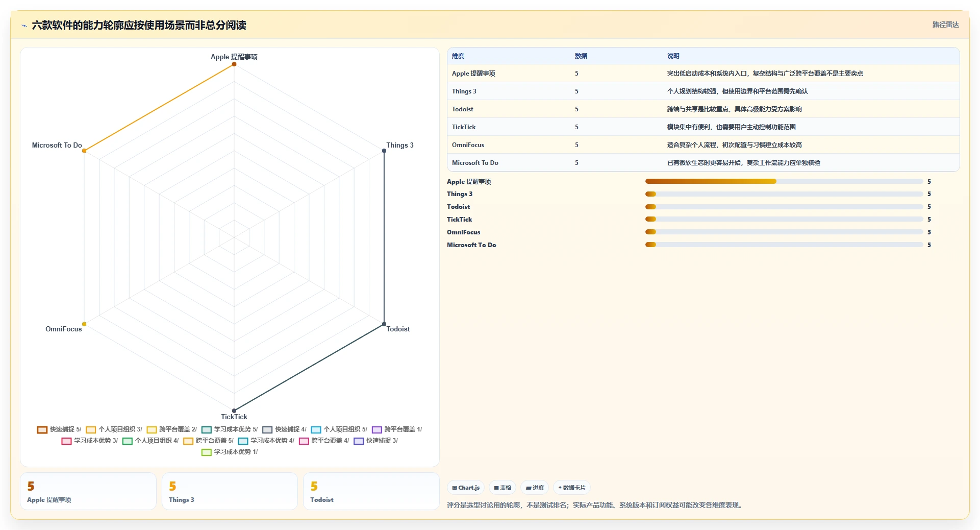Select the Things 3 table row
Screen dimensions: 980x530
point(703,91)
